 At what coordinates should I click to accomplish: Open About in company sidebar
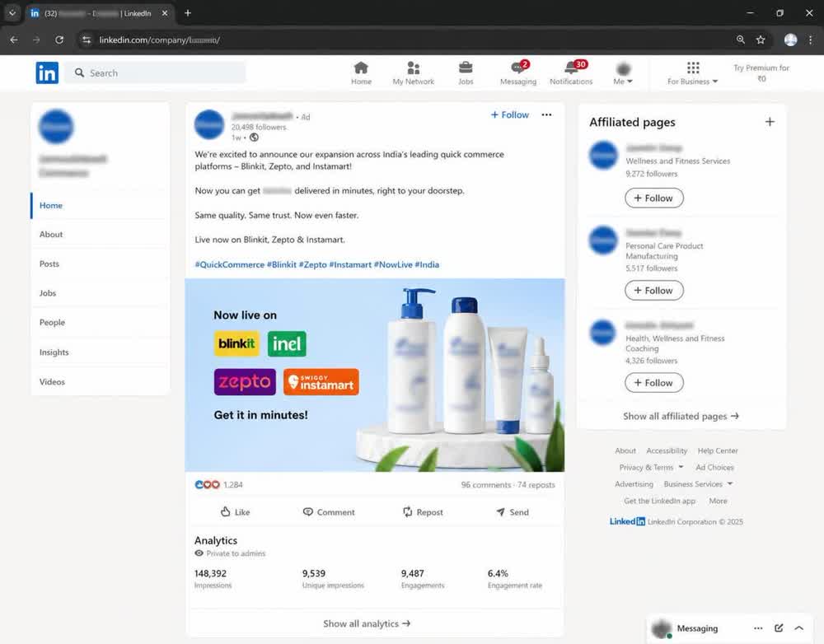[x=51, y=234]
